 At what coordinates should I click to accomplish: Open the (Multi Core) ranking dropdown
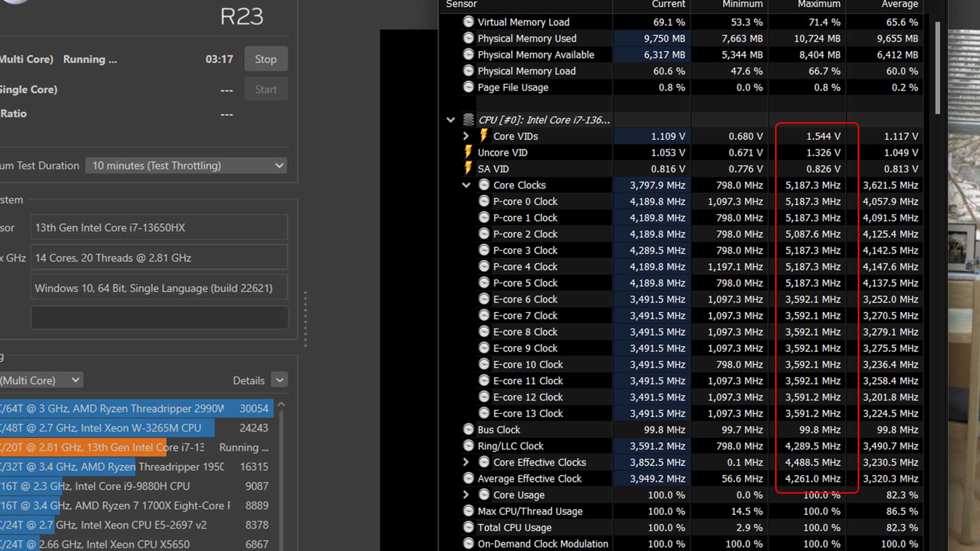point(41,380)
